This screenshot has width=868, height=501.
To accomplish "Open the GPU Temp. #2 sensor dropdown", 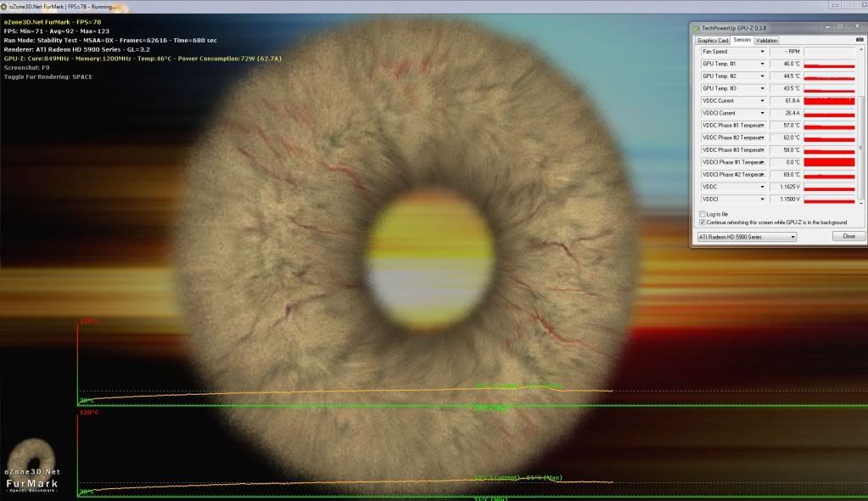I will click(x=762, y=76).
